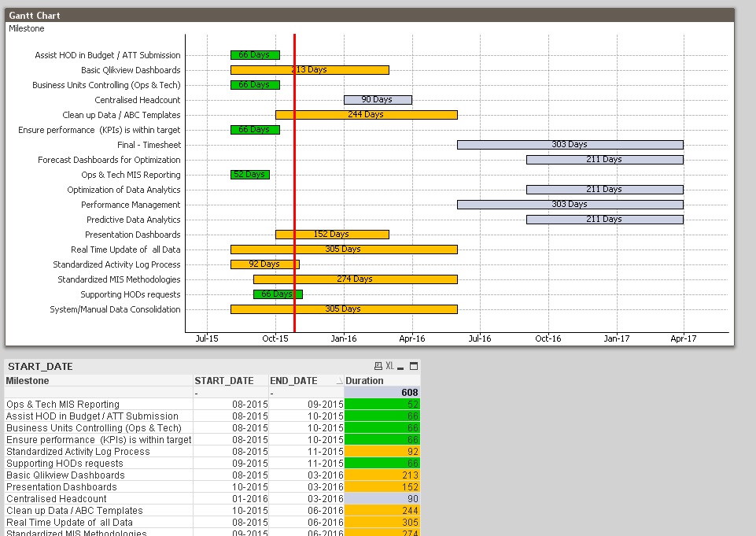Click the XL export to Excel icon
The image size is (756, 536).
389,366
